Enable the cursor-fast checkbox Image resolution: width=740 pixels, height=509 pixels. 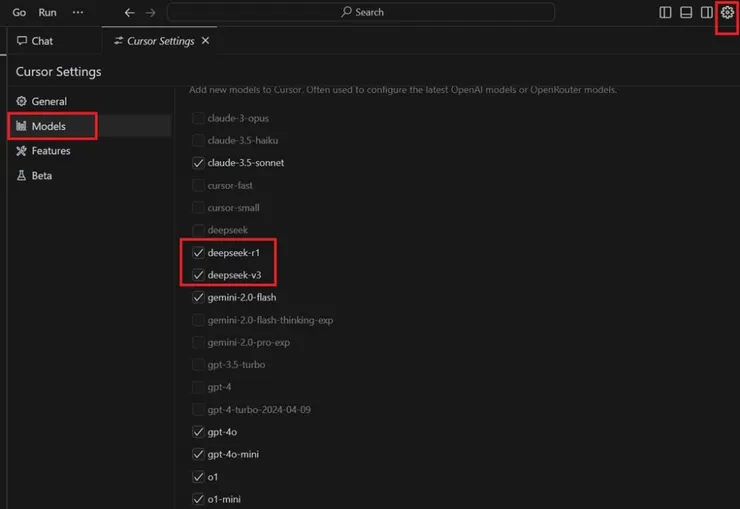198,185
